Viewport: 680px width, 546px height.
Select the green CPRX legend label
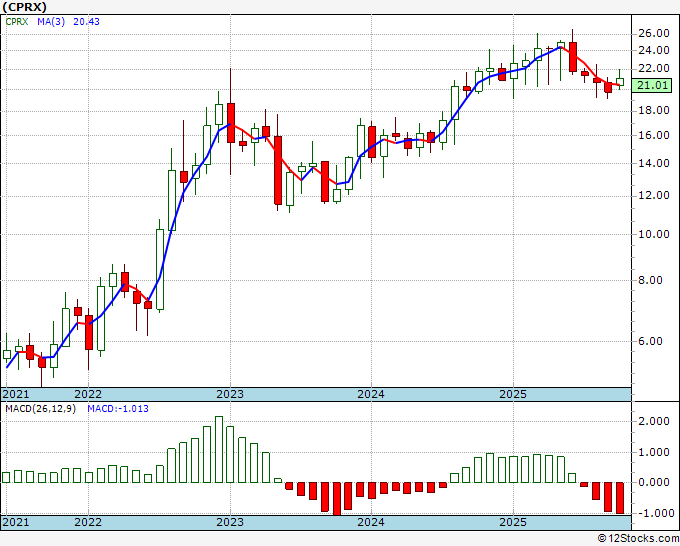pyautogui.click(x=17, y=21)
